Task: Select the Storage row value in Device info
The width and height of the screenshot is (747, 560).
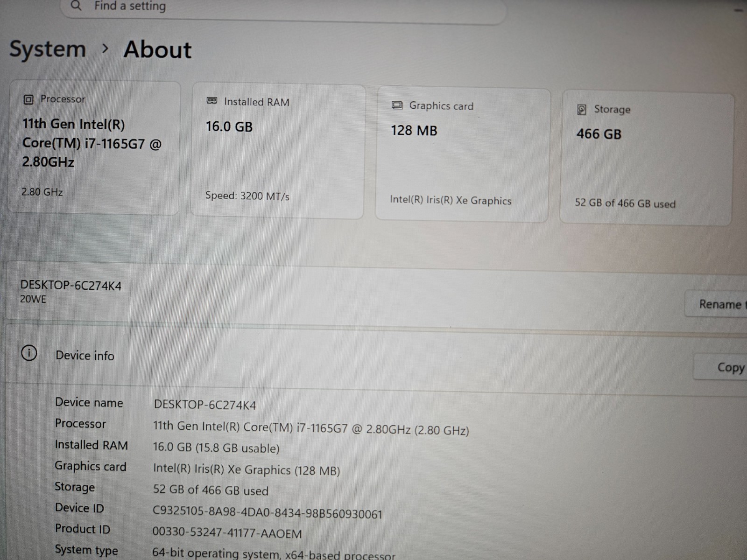Action: coord(211,490)
